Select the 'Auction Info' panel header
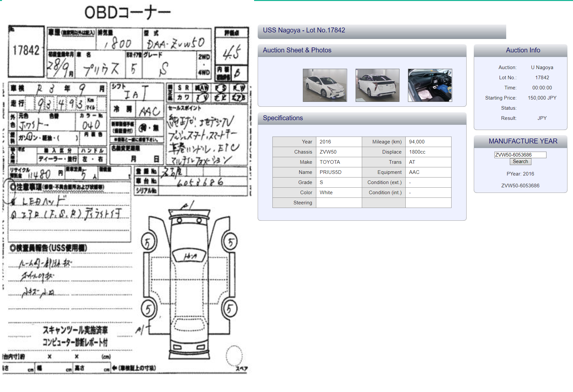Viewport: 573px width, 392px height. [523, 50]
